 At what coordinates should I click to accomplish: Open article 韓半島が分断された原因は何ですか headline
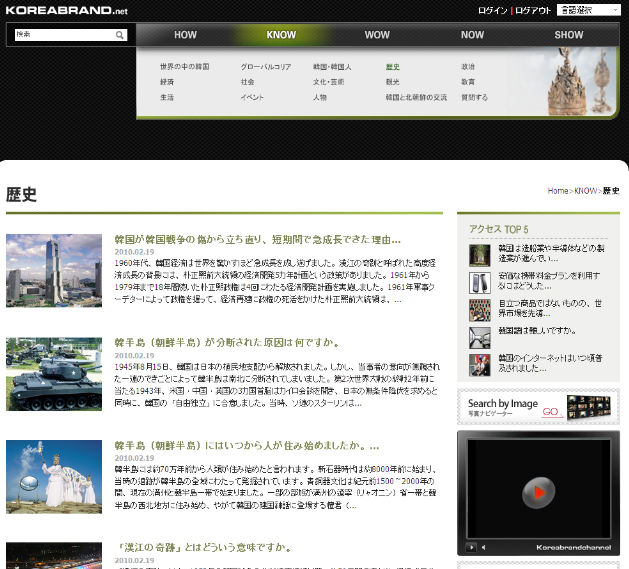pos(227,343)
